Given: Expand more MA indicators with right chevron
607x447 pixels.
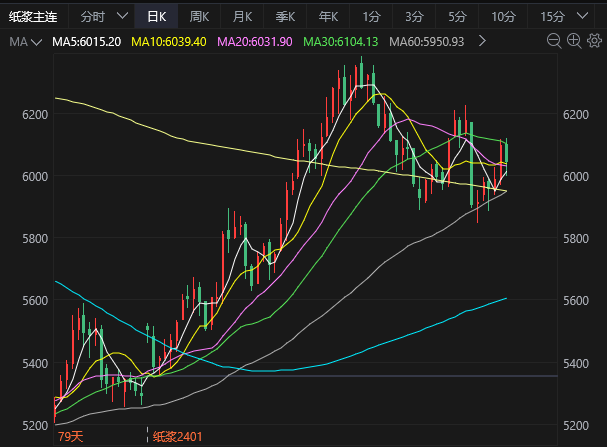Looking at the screenshot, I should [484, 42].
